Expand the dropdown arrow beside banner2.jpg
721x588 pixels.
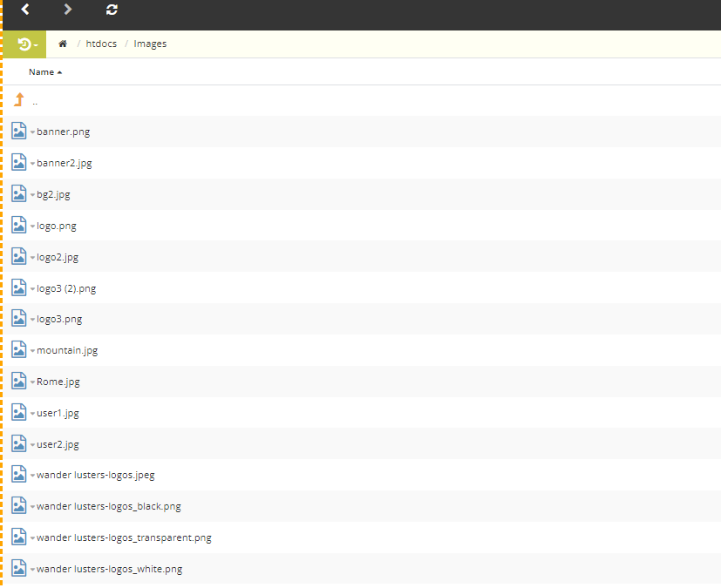tap(32, 164)
